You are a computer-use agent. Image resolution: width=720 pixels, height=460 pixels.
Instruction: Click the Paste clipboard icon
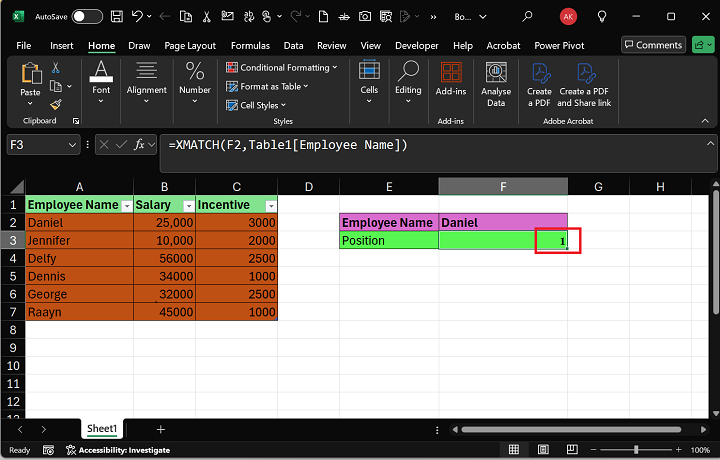click(x=31, y=73)
